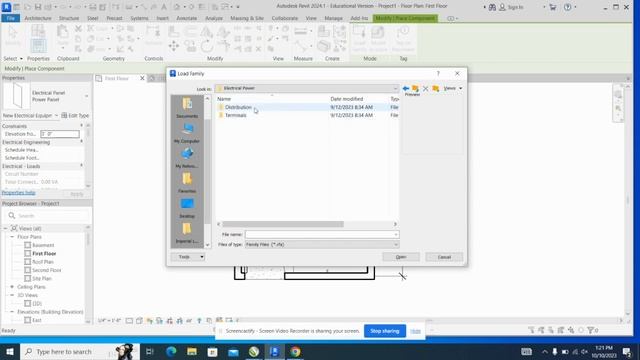Open the Select panel dropdown in ribbon
The image size is (640, 360).
(13, 59)
